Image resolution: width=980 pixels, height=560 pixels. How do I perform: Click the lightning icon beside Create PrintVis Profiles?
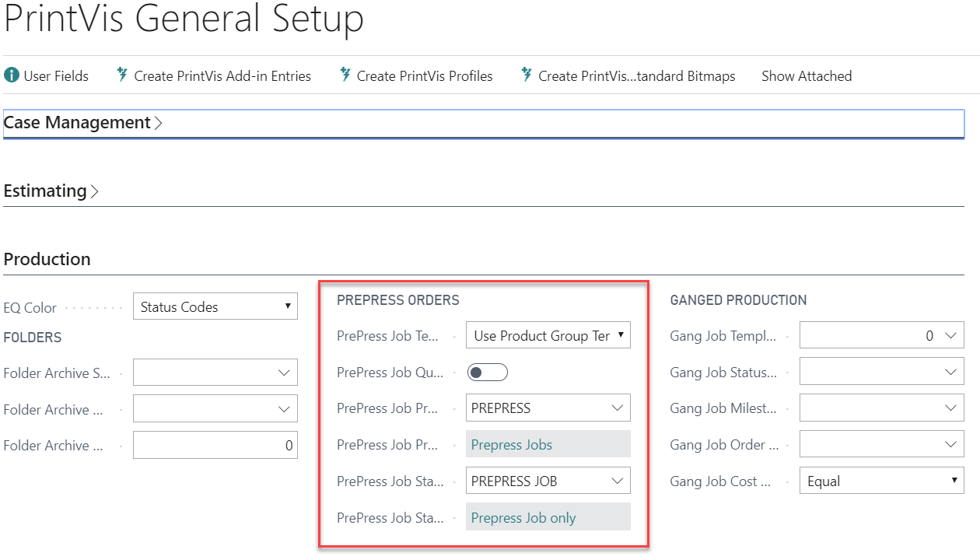(x=345, y=75)
